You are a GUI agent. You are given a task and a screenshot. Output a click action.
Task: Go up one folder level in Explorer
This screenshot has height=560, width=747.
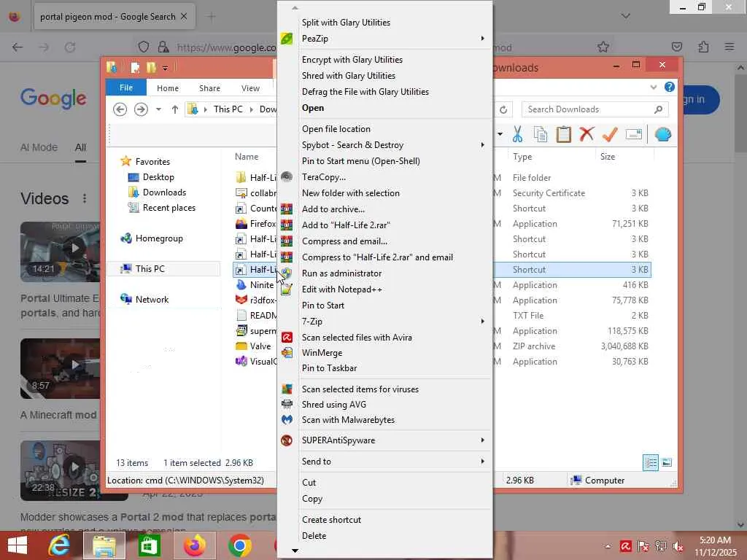tap(175, 109)
